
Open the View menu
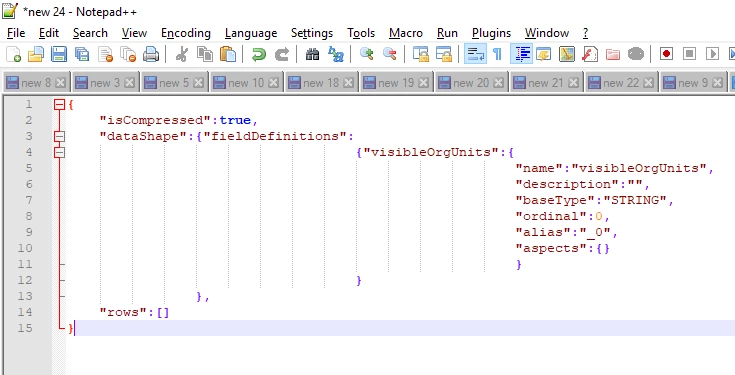[x=134, y=33]
